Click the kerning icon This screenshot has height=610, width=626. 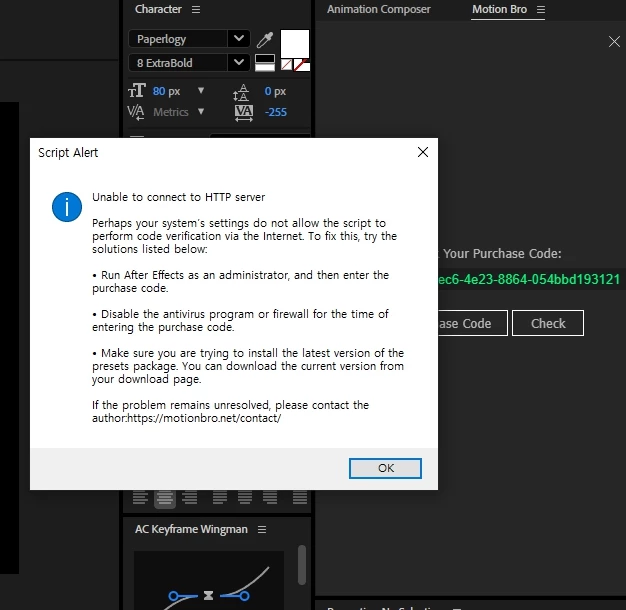point(136,112)
